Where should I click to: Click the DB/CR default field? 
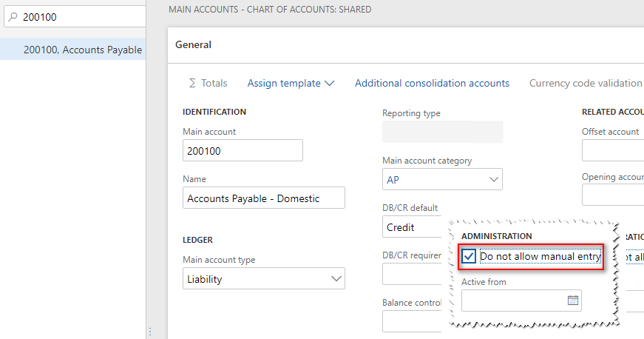pyautogui.click(x=414, y=227)
